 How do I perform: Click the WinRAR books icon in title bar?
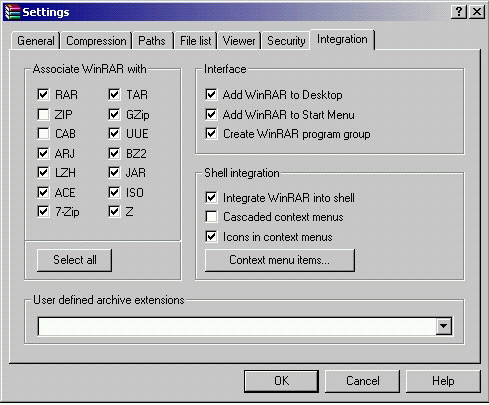coord(12,12)
